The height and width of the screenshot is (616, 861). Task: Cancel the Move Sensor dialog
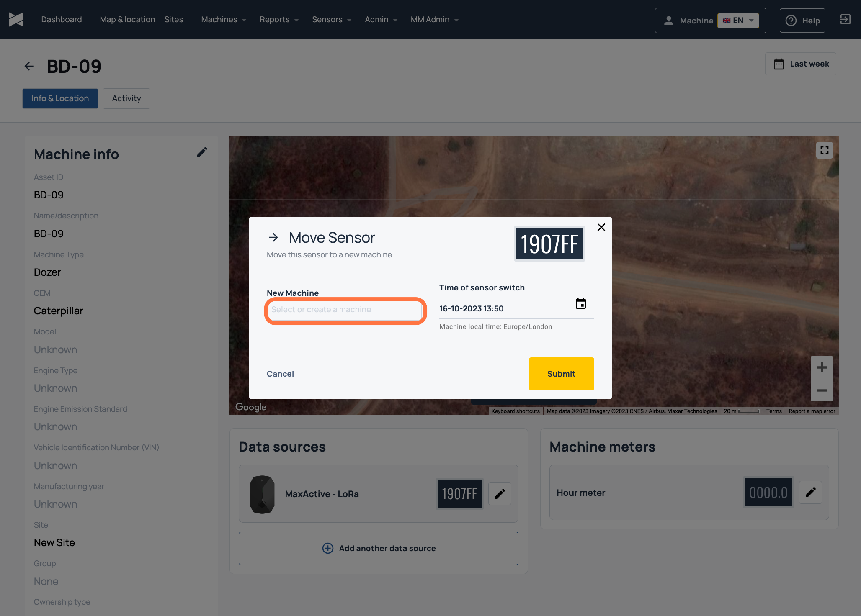280,374
